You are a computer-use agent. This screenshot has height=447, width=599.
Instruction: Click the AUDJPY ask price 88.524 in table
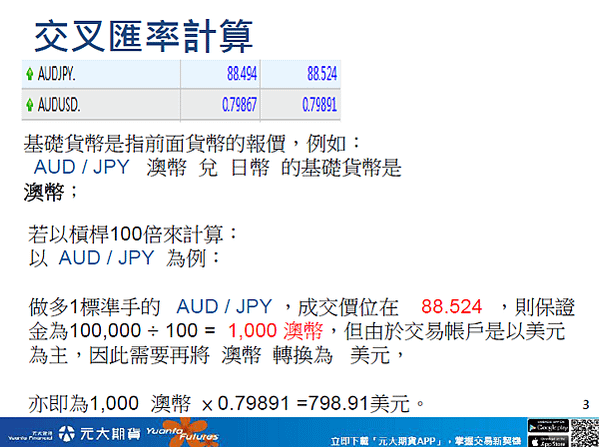click(322, 73)
